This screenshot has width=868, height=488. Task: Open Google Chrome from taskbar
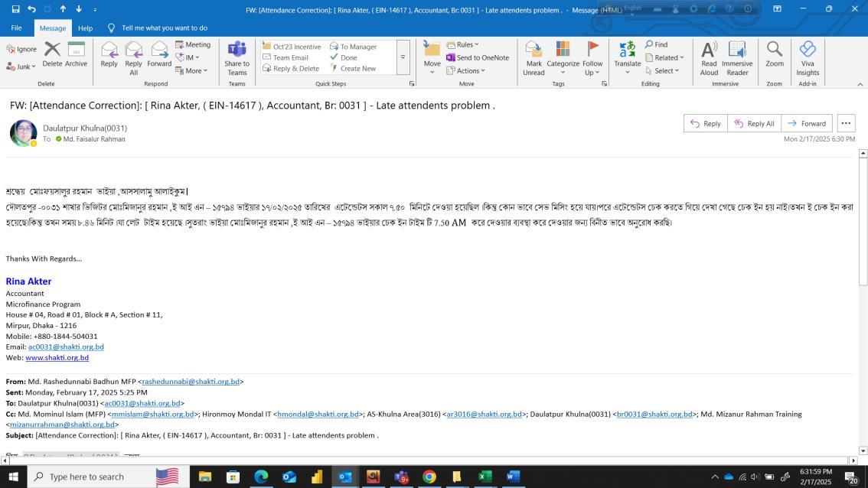pos(429,477)
